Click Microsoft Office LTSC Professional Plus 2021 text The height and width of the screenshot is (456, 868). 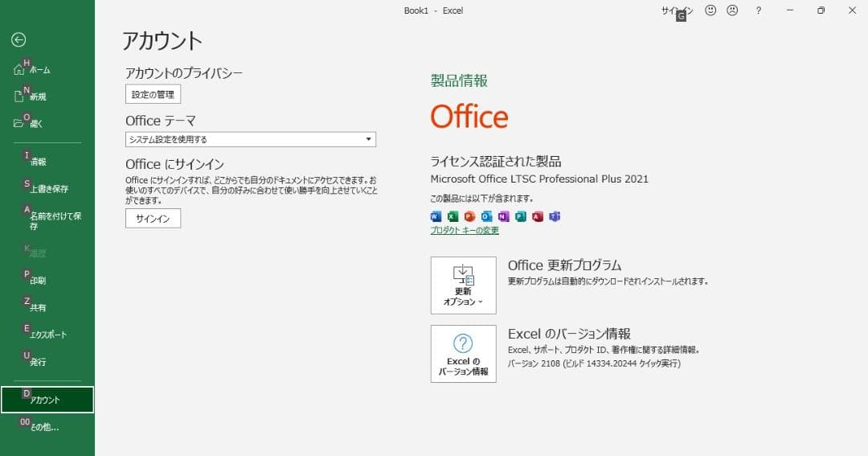pos(539,179)
